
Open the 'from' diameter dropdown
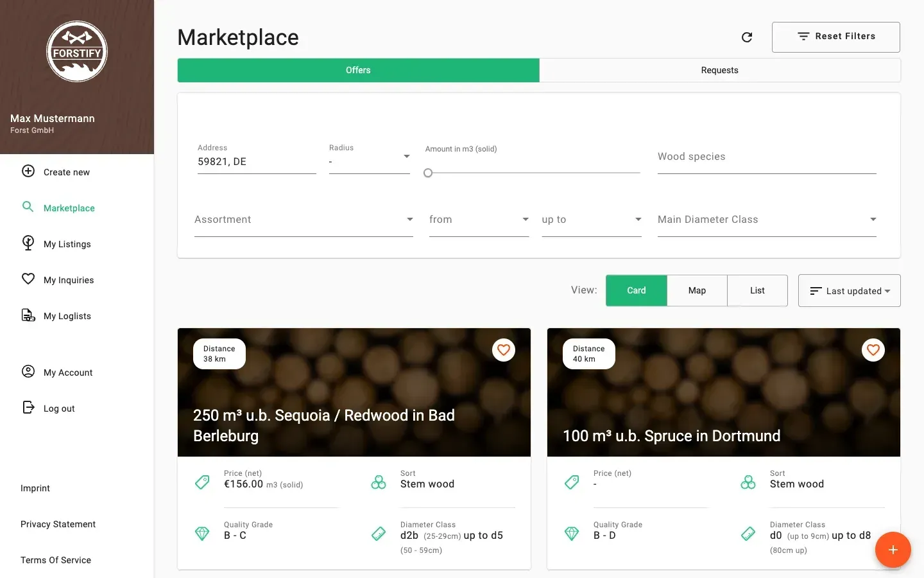click(479, 220)
